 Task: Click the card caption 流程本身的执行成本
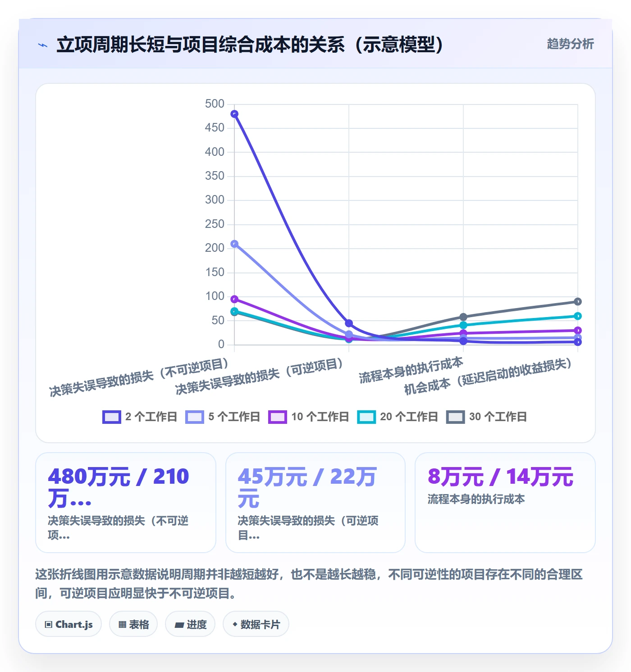[x=476, y=499]
